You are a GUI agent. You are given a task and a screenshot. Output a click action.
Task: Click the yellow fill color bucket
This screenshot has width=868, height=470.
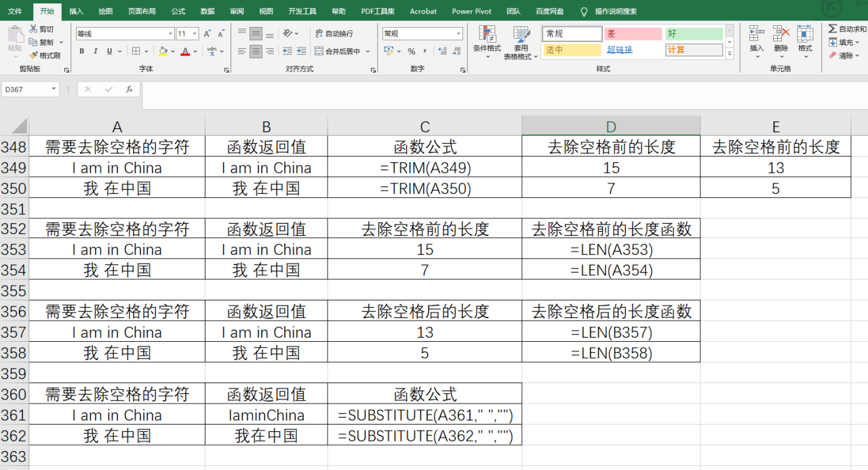pos(163,51)
